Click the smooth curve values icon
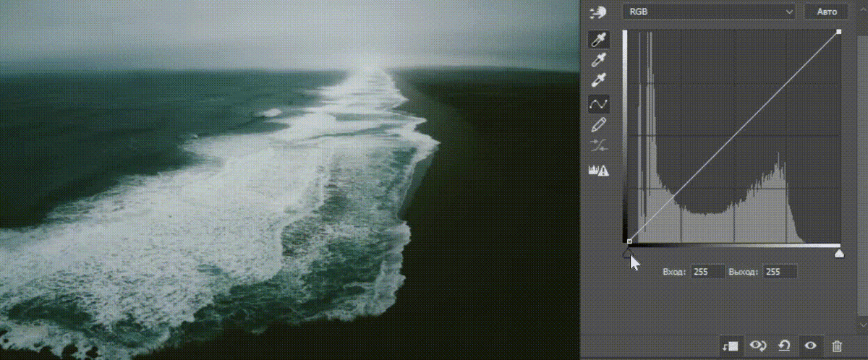 click(x=599, y=145)
